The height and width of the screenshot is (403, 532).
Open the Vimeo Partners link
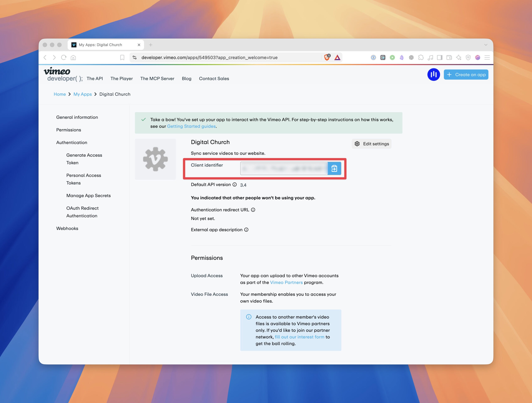[x=286, y=282]
